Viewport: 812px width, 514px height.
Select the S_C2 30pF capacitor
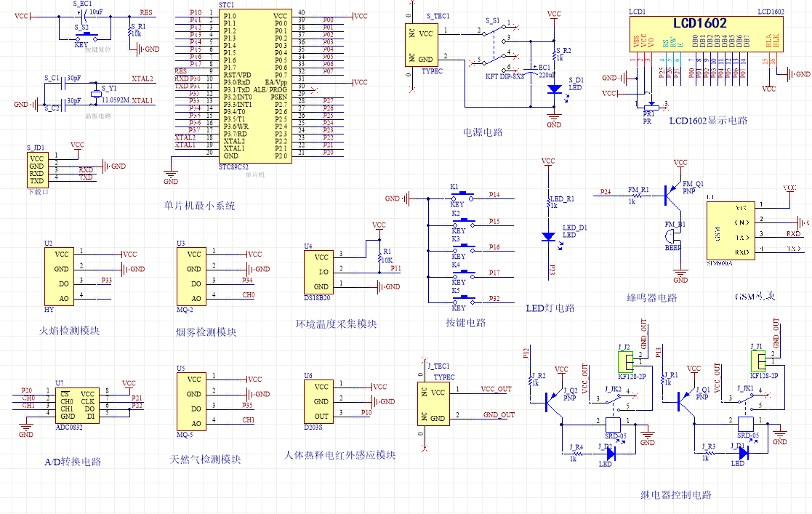64,105
